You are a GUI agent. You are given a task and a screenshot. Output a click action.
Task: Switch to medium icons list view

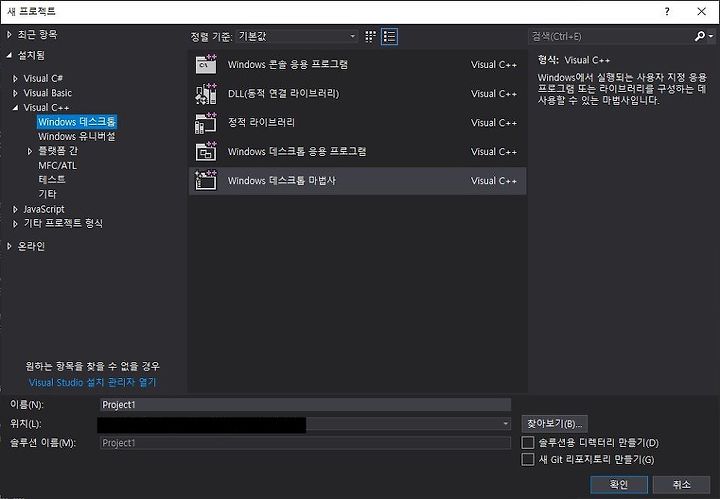pyautogui.click(x=389, y=36)
